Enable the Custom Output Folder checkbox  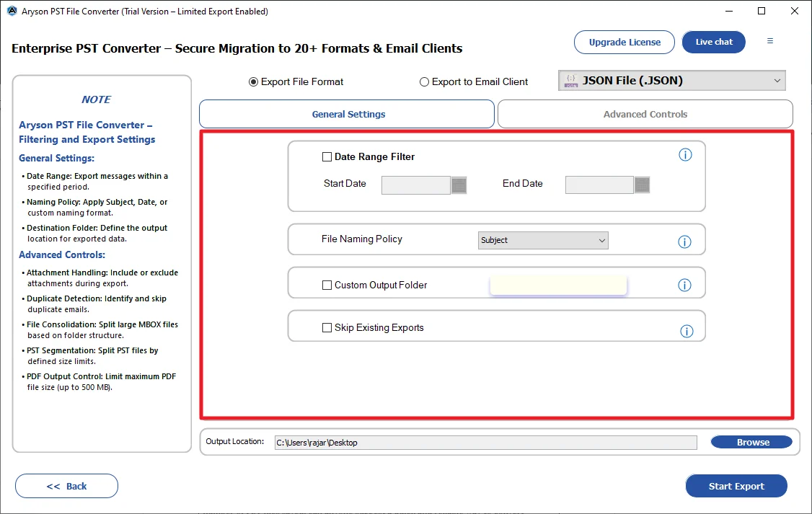(327, 285)
